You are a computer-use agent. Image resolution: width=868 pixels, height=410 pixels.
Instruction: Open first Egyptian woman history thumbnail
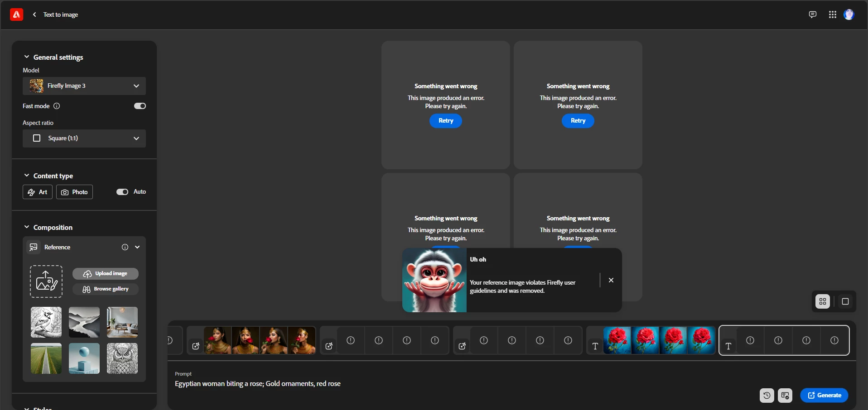coord(217,340)
